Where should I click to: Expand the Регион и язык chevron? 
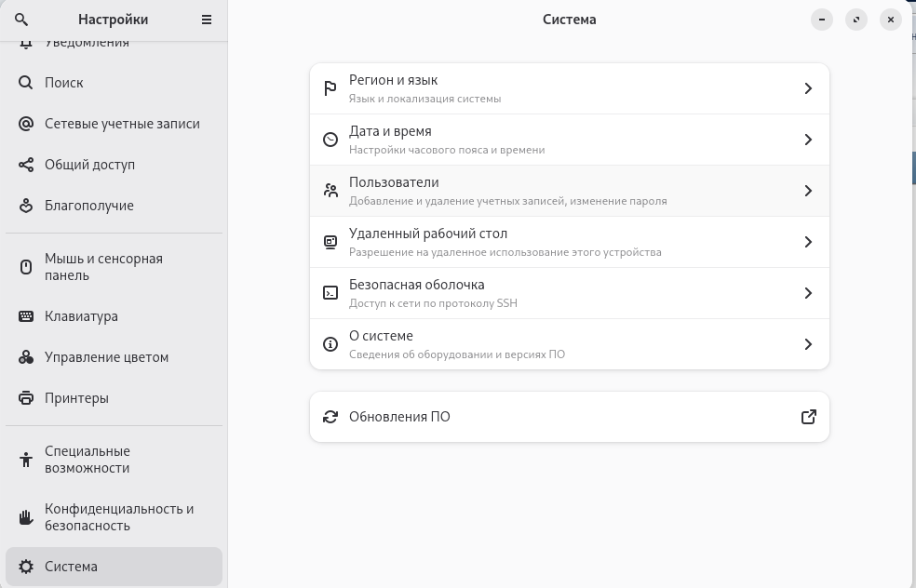[x=809, y=88]
